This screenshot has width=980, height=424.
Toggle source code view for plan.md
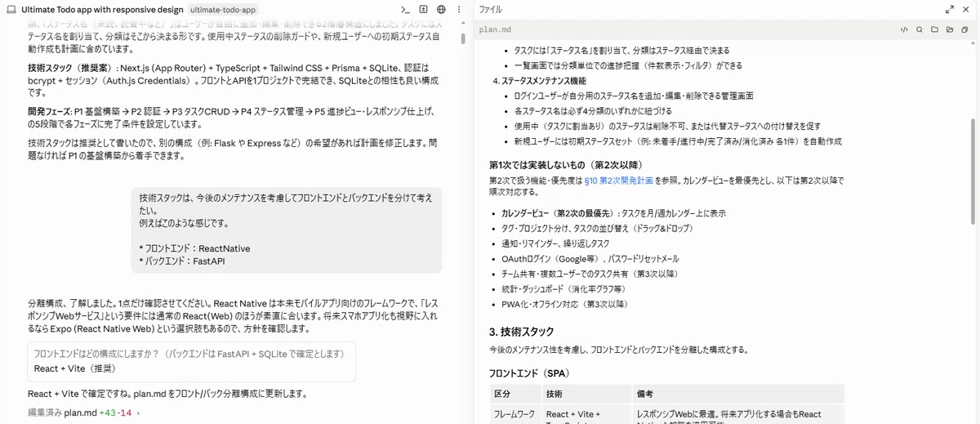click(905, 29)
